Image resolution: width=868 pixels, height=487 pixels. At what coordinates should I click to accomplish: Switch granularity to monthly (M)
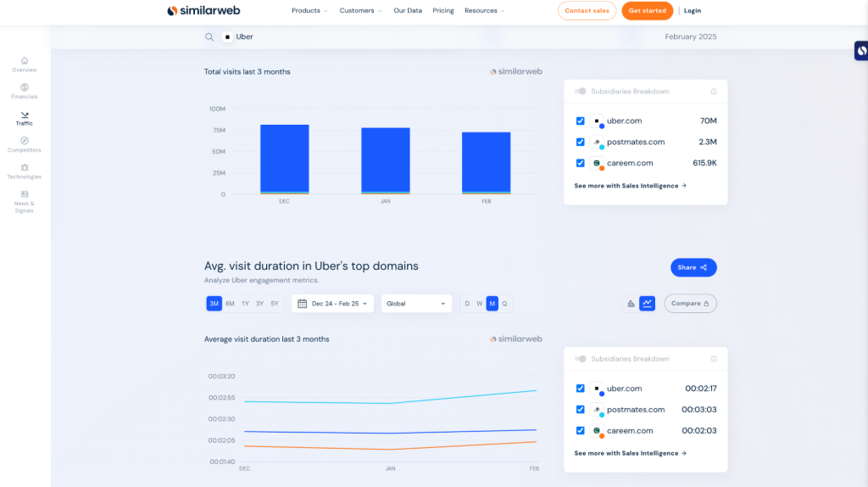492,304
